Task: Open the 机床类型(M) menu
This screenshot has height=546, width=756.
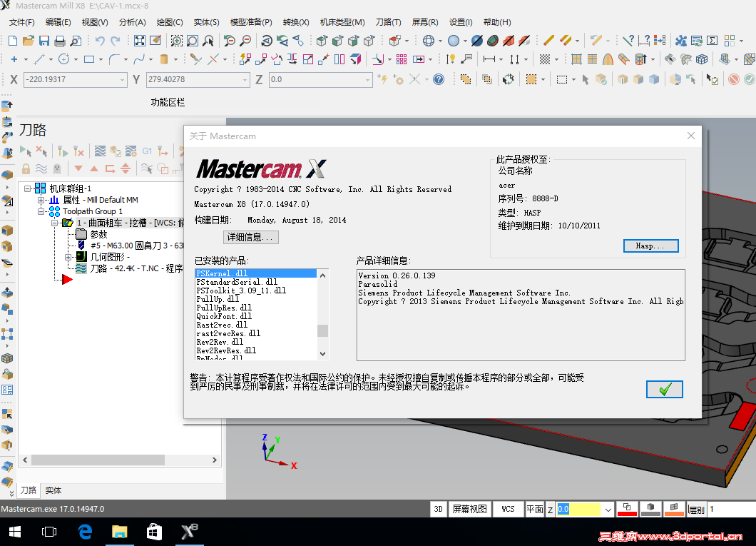Action: pos(342,22)
